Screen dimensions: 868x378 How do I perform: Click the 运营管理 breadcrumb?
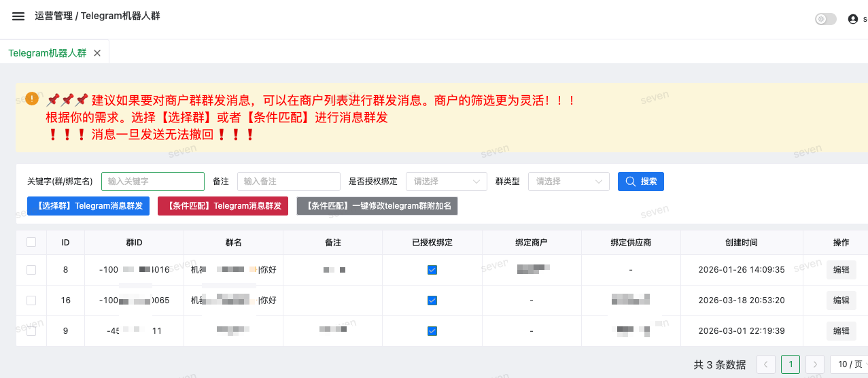[x=54, y=16]
